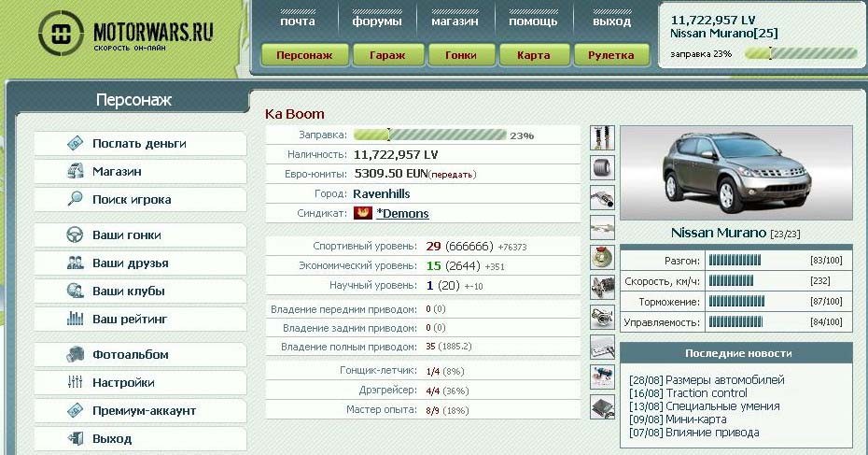Image resolution: width=868 pixels, height=455 pixels.
Task: Click the people icon beside Ваши друзья
Action: click(x=76, y=263)
